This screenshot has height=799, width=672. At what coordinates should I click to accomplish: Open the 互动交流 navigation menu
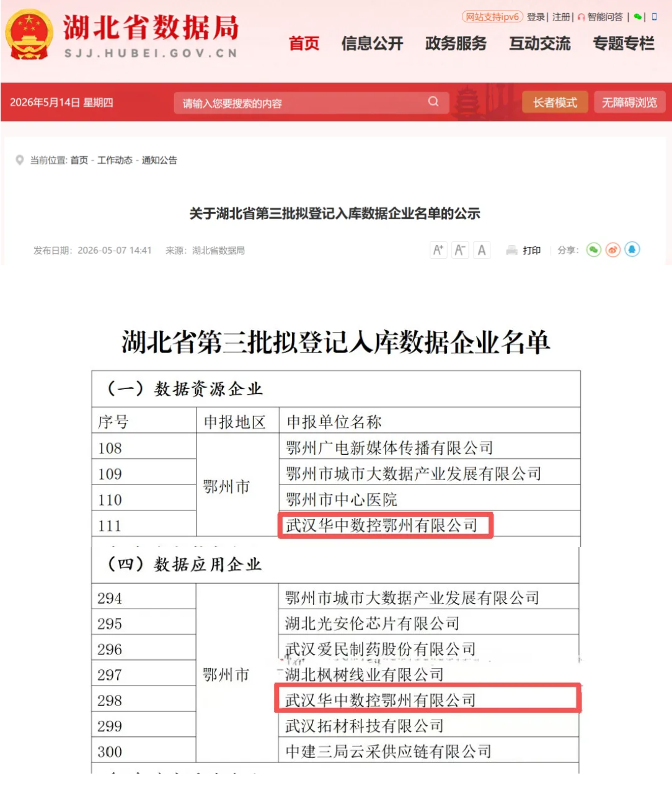click(x=539, y=43)
